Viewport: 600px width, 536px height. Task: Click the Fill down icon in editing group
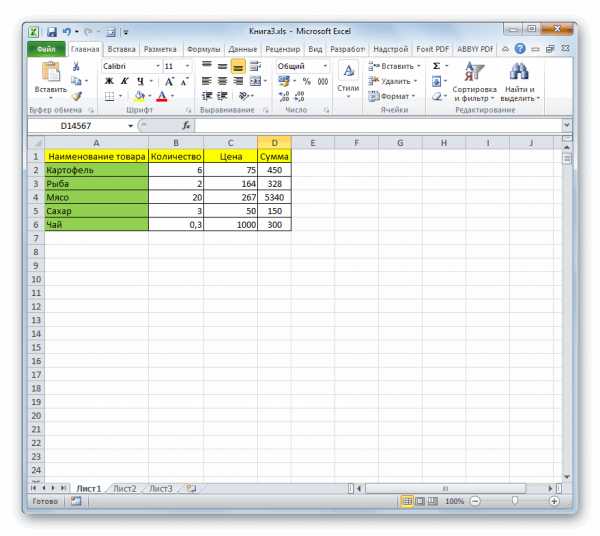pos(436,81)
